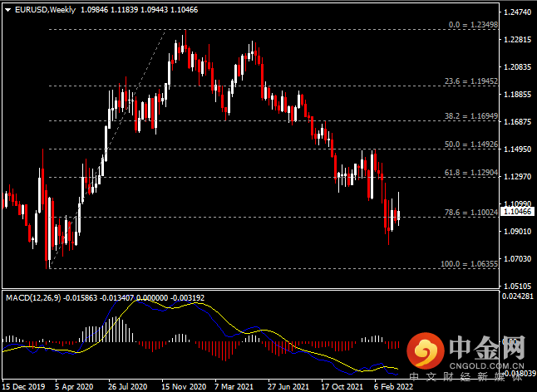This screenshot has height=392, width=537.
Task: Click the 26 Jul 2020 date label
Action: coord(128,386)
